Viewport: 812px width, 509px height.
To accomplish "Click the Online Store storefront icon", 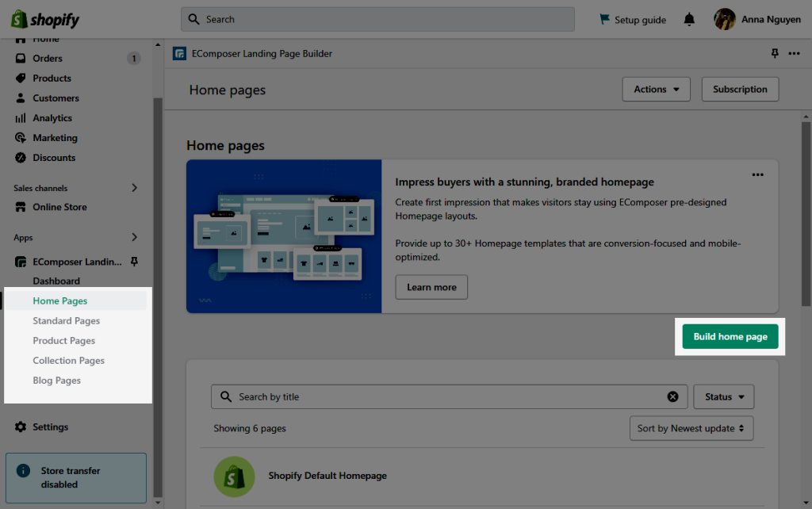I will coord(20,207).
